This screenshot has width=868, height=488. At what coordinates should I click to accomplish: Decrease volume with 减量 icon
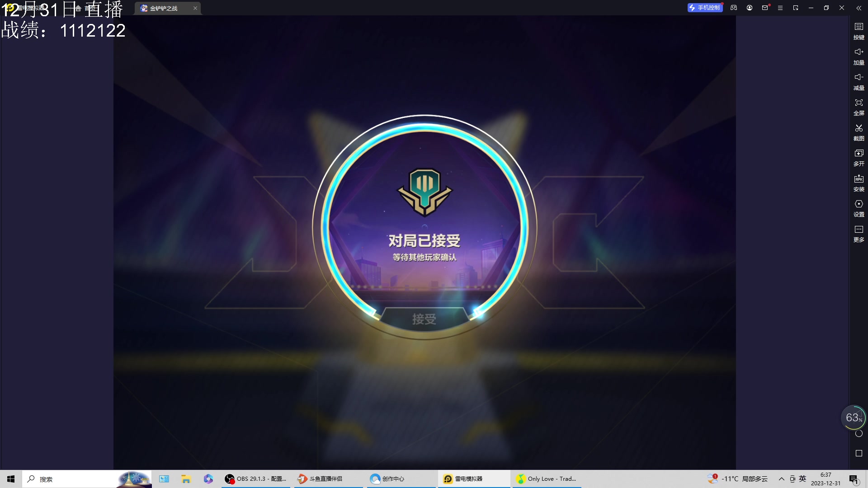click(859, 81)
